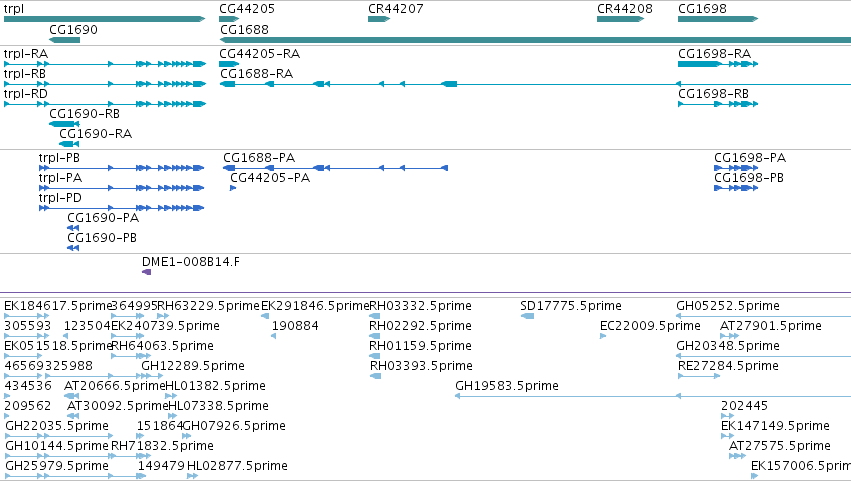Select transcript trpl-RA

point(105,64)
